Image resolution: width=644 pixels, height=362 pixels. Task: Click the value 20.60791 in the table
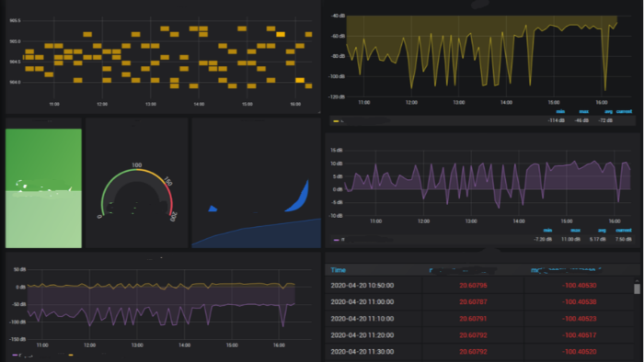(473, 319)
